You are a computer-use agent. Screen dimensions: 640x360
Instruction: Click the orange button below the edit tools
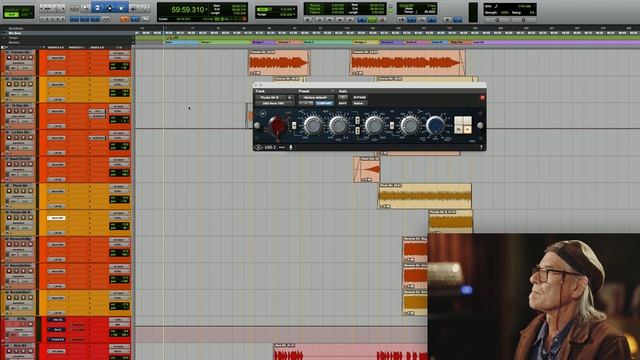pos(124,19)
